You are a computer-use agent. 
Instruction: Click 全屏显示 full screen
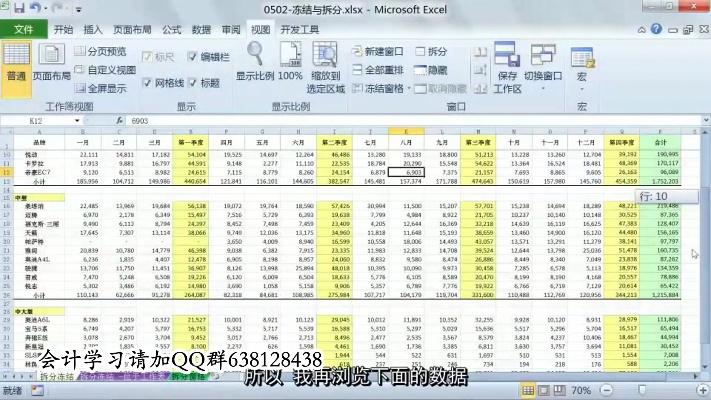pyautogui.click(x=100, y=88)
